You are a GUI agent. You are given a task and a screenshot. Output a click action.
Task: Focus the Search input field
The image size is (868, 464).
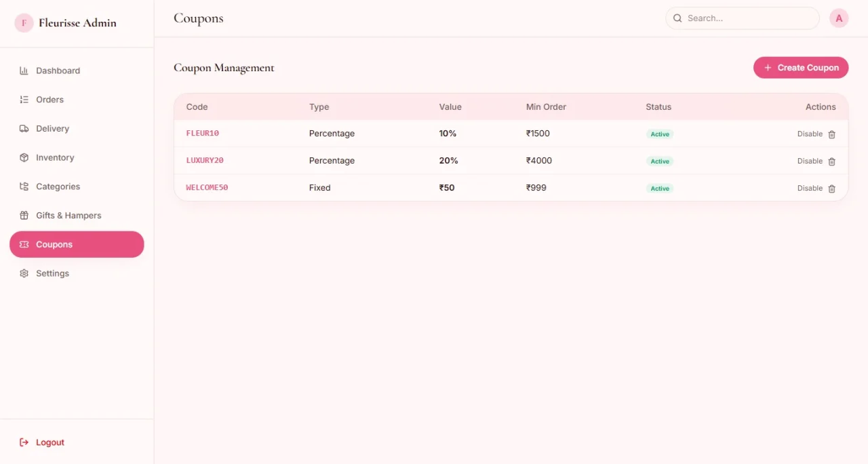pyautogui.click(x=743, y=18)
